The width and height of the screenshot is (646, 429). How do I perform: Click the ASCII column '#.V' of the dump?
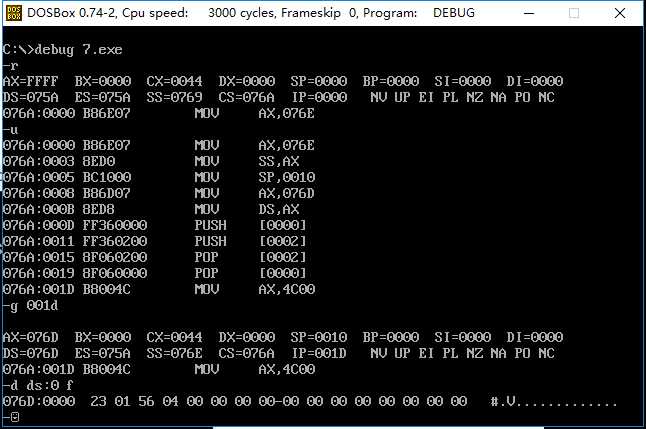(x=503, y=402)
